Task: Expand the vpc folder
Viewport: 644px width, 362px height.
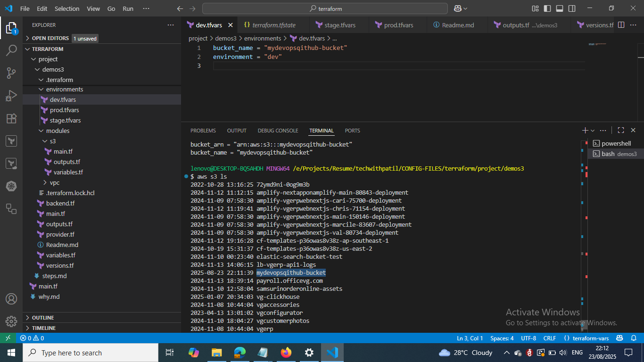Action: point(55,183)
